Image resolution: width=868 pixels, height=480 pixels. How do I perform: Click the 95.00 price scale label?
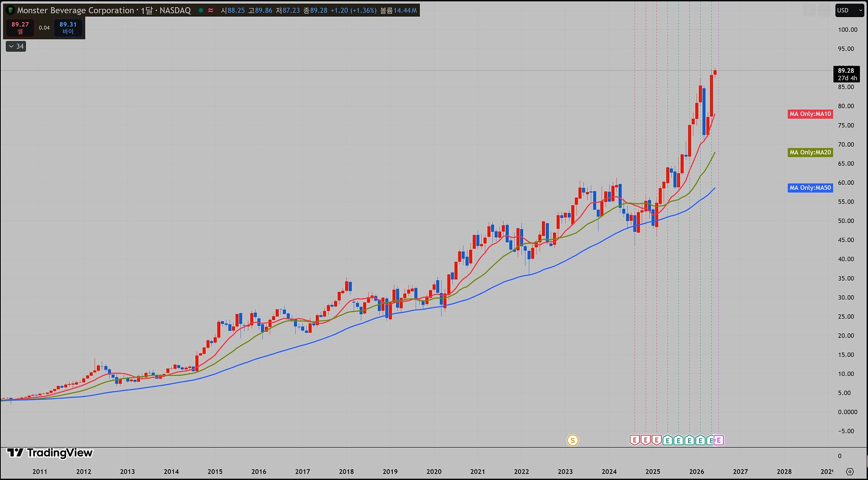click(846, 49)
